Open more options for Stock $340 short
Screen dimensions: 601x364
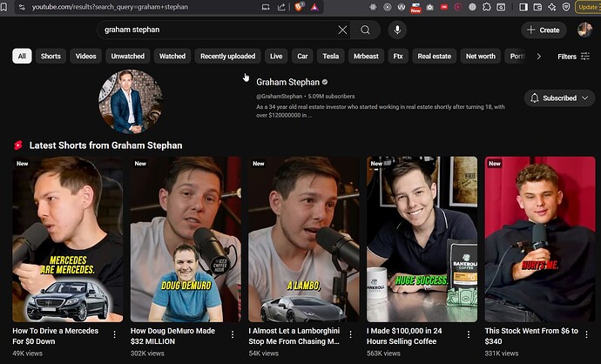coord(586,334)
